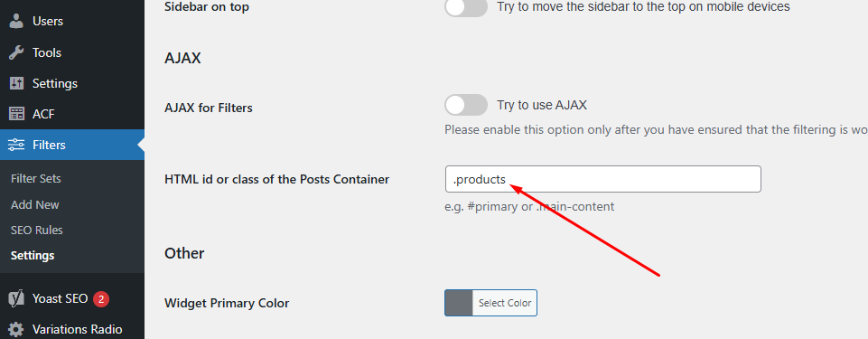Click the Users person icon
Screen dimensions: 868x339
[16, 21]
